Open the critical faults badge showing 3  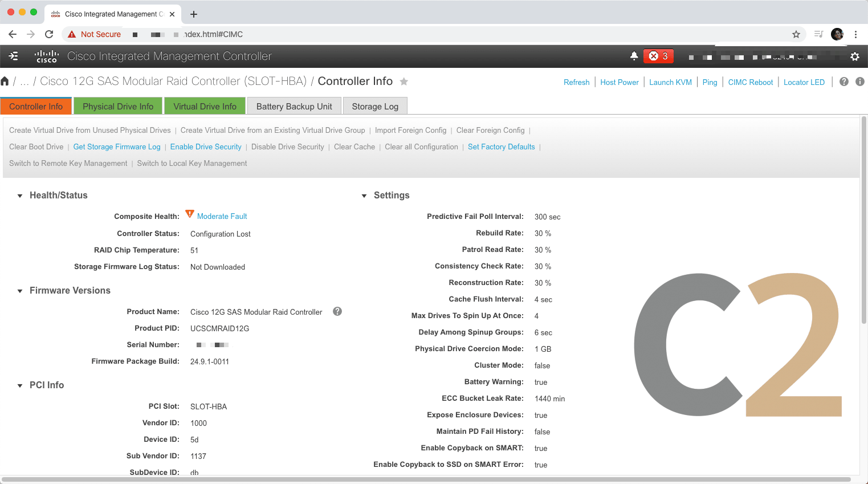click(658, 56)
